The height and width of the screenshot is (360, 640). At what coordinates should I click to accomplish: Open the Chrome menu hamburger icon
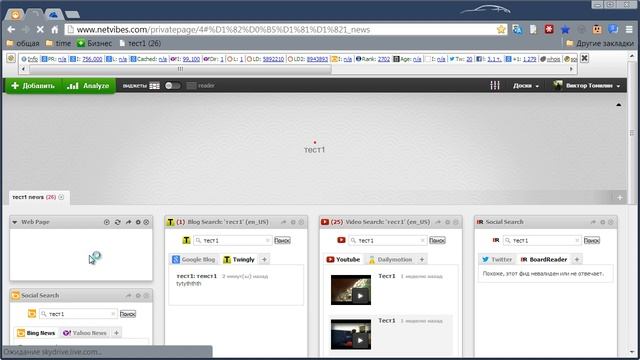tap(629, 29)
